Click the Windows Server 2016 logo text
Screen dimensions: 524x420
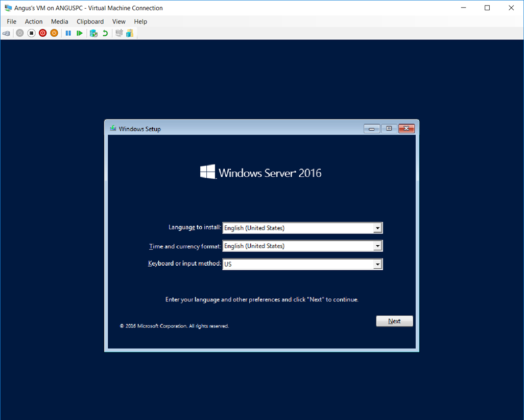(x=270, y=173)
